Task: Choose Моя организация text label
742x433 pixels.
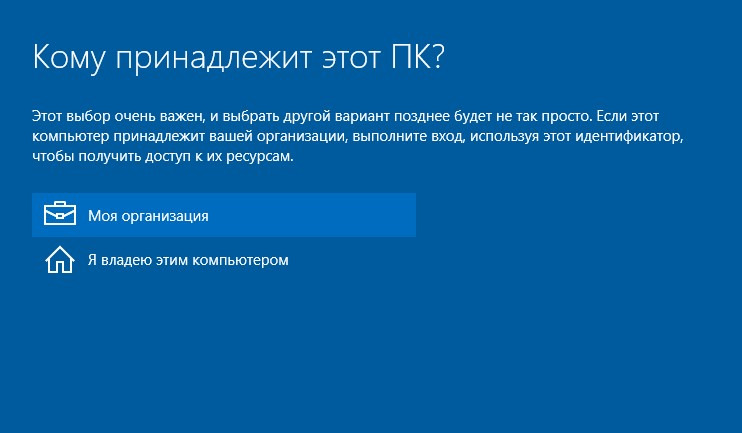Action: (148, 215)
